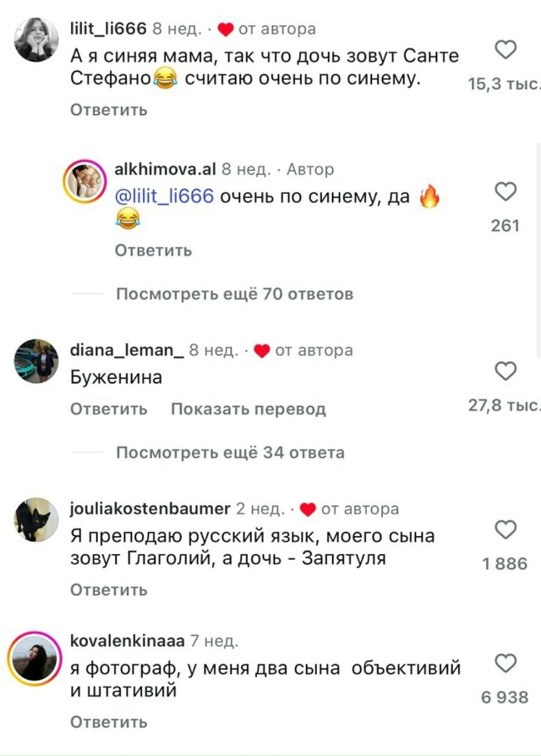Reply to jouliakostenbaumer's comment

(109, 589)
